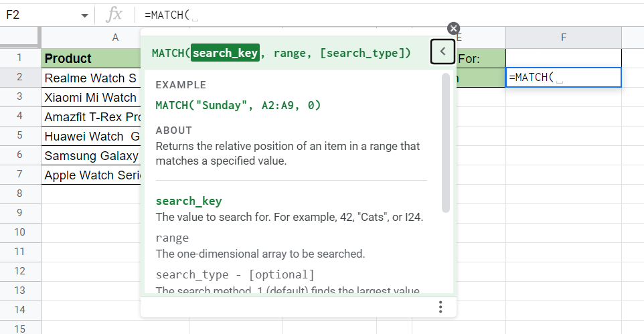This screenshot has height=334, width=644.
Task: Click the EXAMPLE section label
Action: coord(181,85)
